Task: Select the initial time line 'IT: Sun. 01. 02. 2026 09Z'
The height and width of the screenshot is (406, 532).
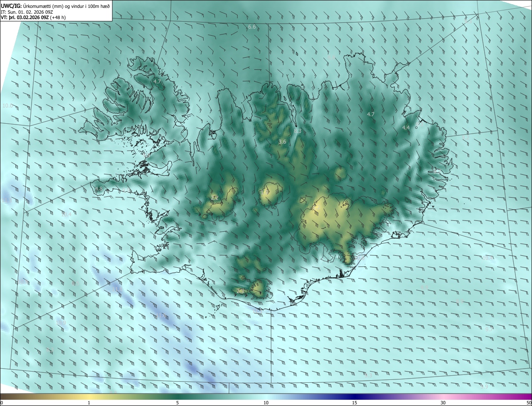Action: tap(27, 12)
